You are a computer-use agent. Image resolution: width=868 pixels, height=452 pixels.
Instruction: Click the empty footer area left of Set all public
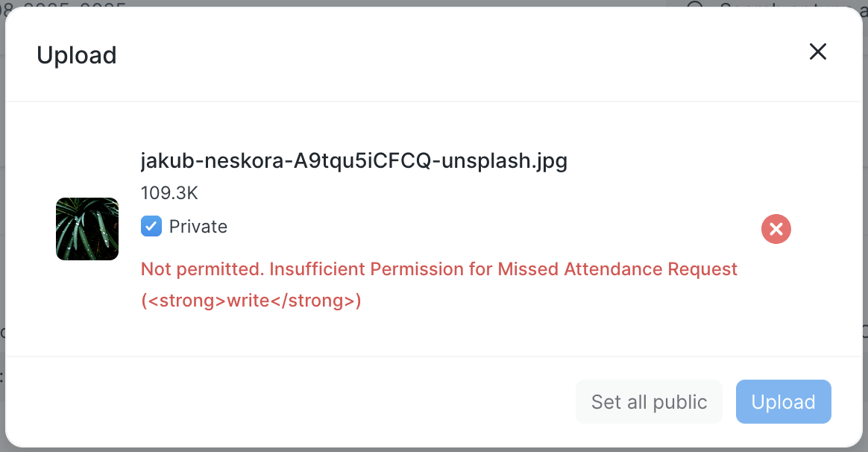pos(298,402)
